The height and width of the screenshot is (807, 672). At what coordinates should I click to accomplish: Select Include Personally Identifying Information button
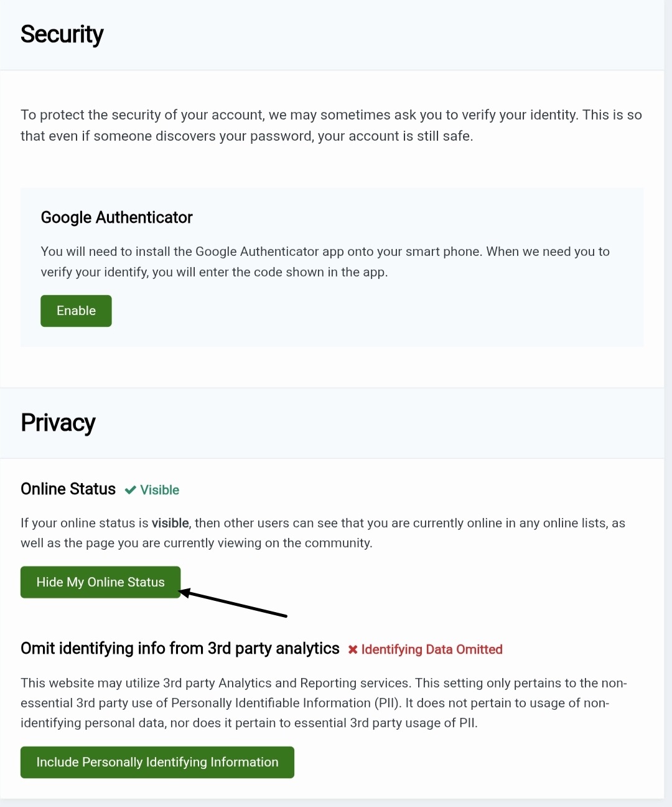tap(157, 762)
